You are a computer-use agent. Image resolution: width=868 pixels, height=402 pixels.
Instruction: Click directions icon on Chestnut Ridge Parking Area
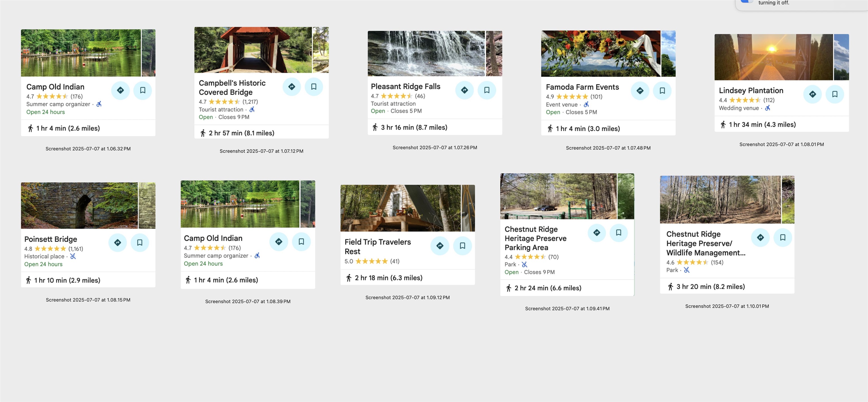(x=596, y=233)
